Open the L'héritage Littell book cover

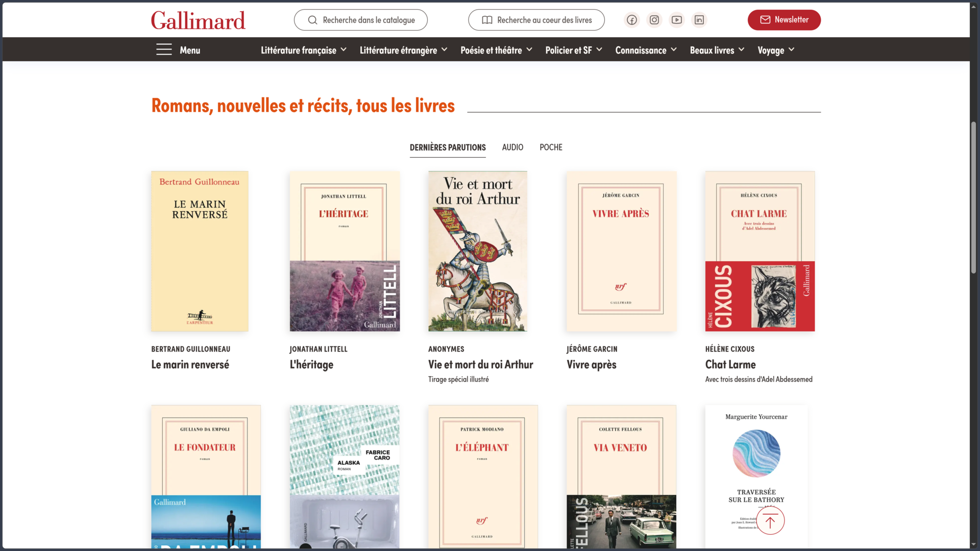[345, 251]
